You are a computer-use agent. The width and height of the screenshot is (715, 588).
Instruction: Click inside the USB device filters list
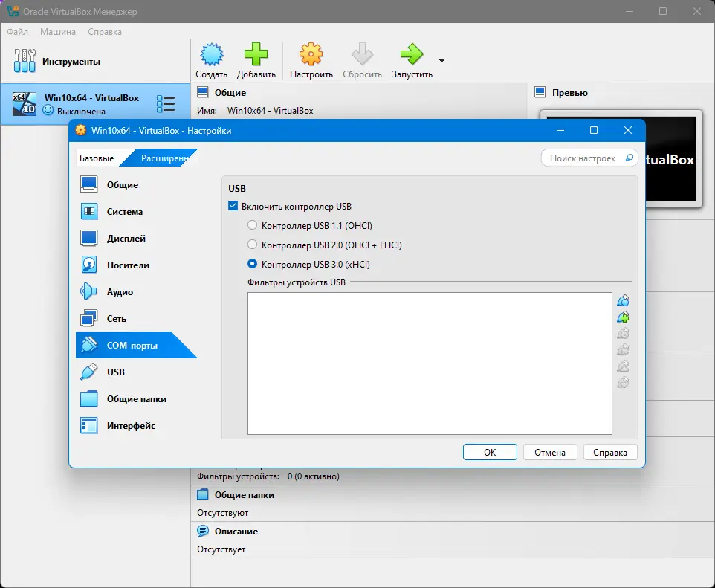tap(430, 364)
